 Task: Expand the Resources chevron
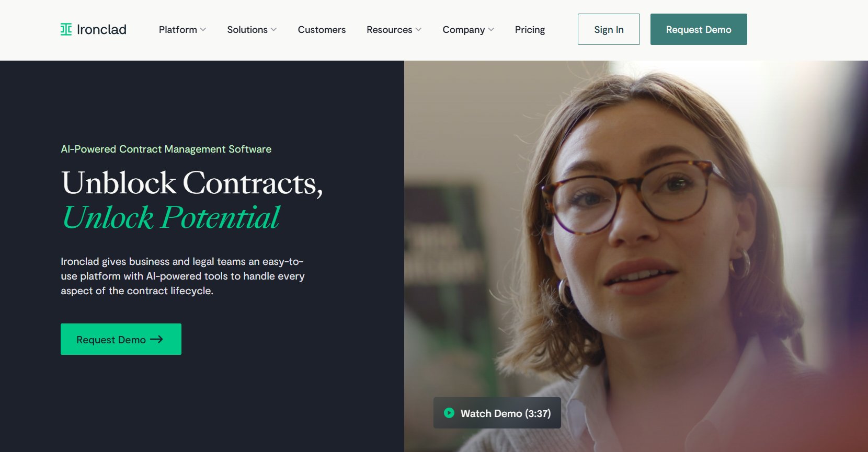click(x=418, y=30)
